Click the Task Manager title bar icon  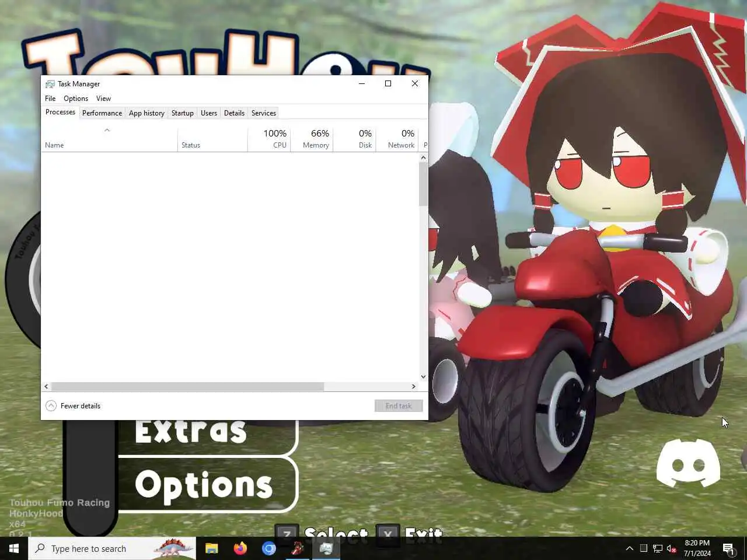point(50,84)
